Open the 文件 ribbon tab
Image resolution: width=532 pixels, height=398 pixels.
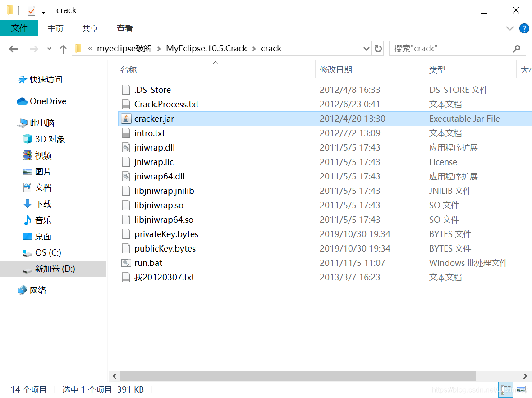coord(19,28)
